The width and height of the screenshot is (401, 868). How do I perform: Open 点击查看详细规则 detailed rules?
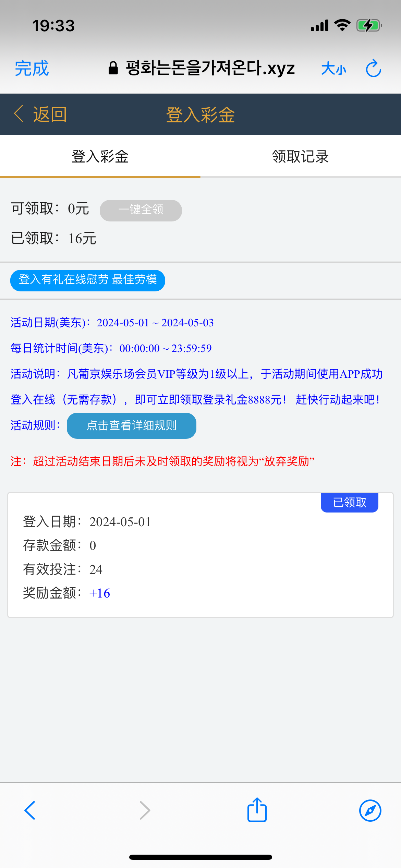[132, 425]
